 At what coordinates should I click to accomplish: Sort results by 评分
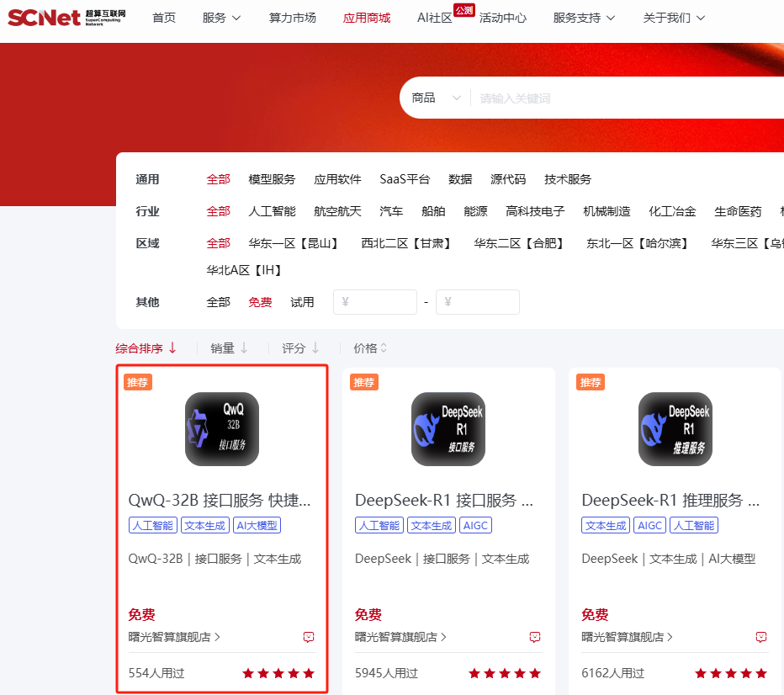click(x=300, y=348)
